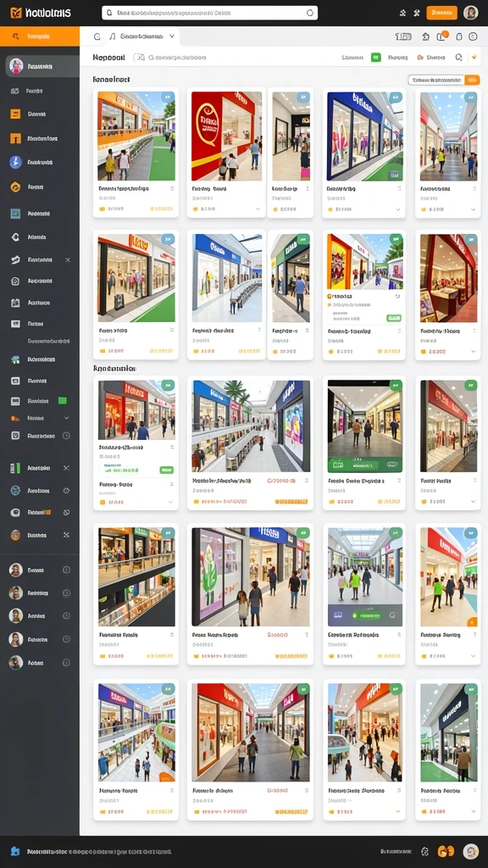Open the sidebar item with the orange text badge
Image resolution: width=488 pixels, height=868 pixels.
(x=40, y=513)
